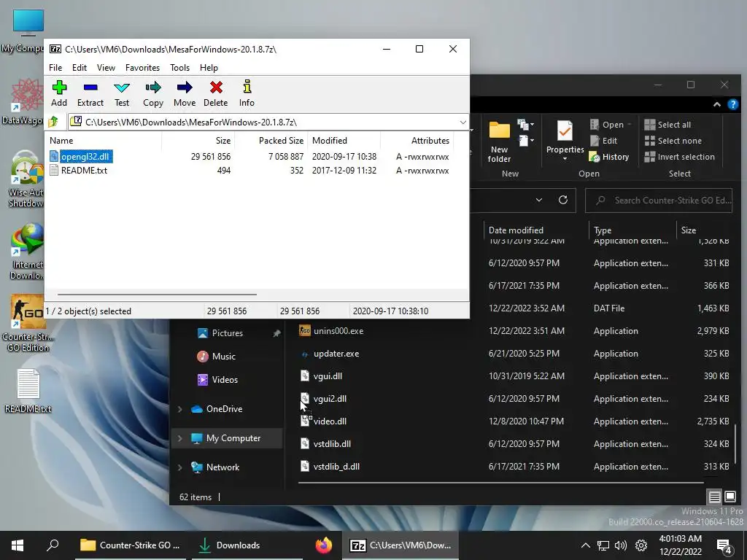Open the View menu in 7-Zip
This screenshot has height=560, width=747.
click(x=106, y=68)
